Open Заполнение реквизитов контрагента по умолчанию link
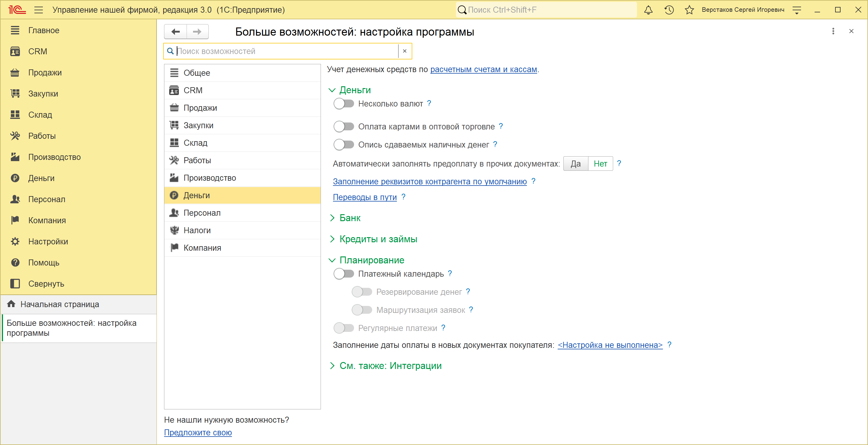Viewport: 868px width, 445px height. (x=429, y=181)
